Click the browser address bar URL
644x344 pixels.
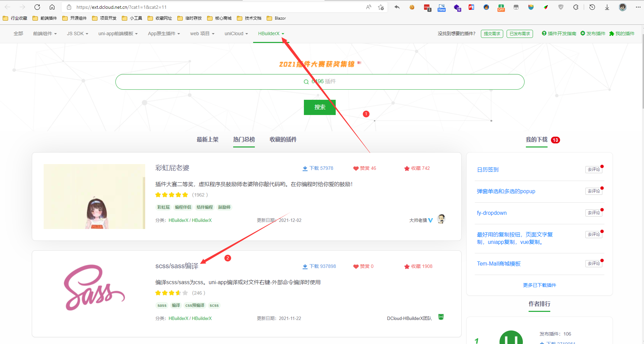coord(121,7)
